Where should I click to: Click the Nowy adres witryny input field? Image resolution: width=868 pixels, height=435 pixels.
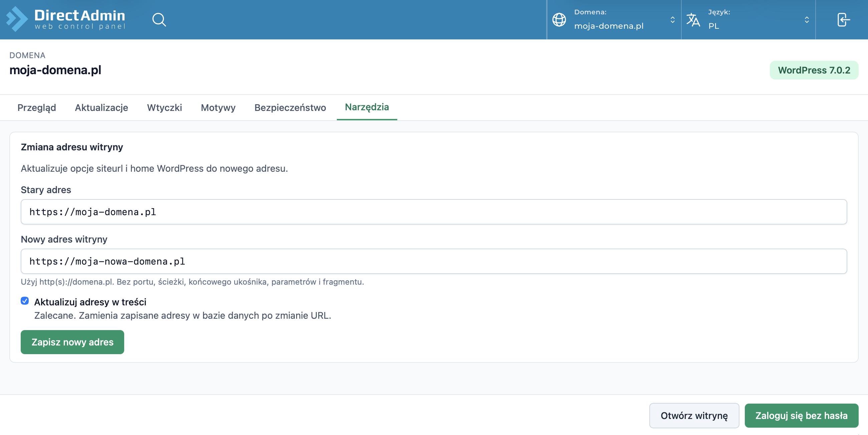coord(434,261)
